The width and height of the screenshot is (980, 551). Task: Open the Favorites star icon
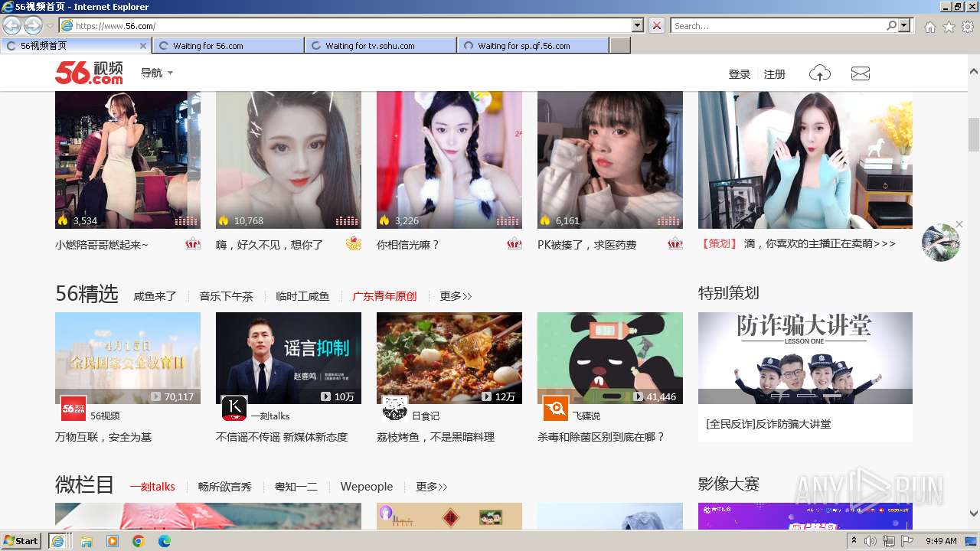point(949,27)
